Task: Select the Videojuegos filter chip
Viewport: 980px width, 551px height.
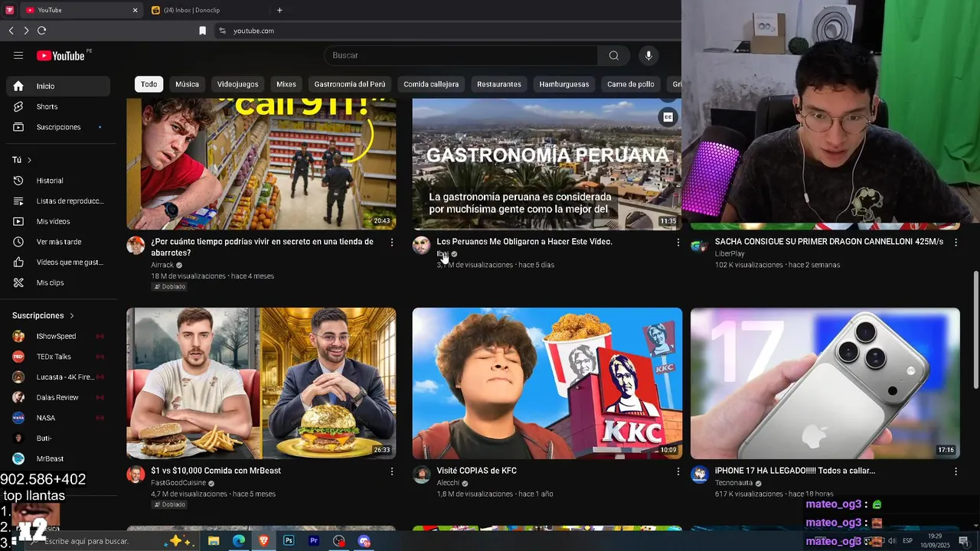Action: 237,84
